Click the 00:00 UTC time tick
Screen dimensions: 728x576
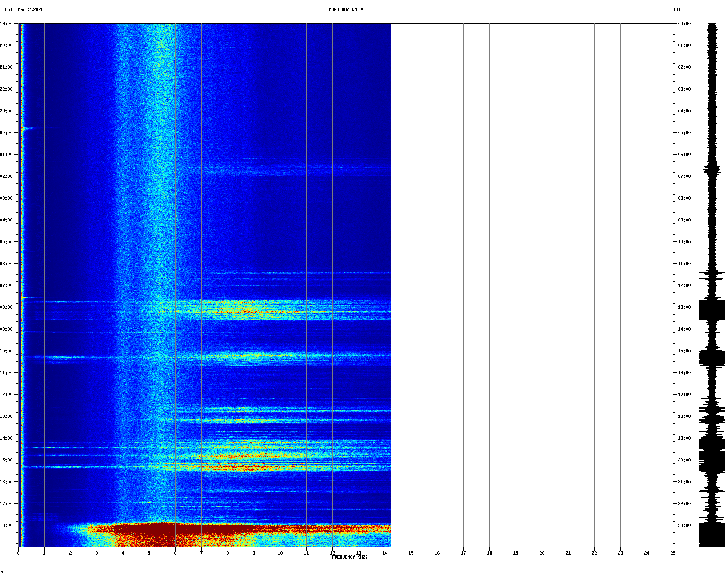pyautogui.click(x=684, y=24)
